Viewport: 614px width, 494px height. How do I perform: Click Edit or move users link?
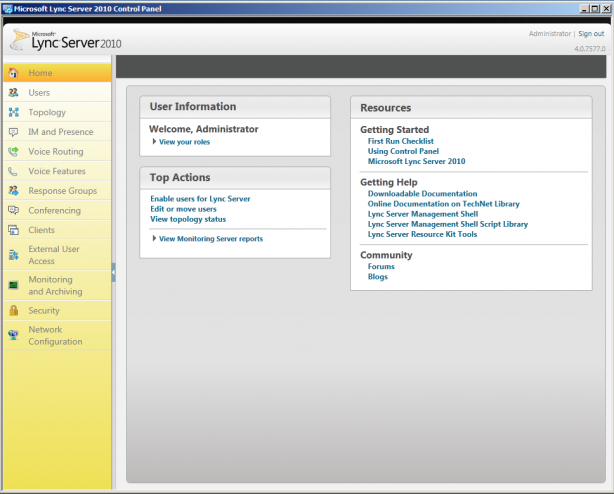(x=183, y=209)
